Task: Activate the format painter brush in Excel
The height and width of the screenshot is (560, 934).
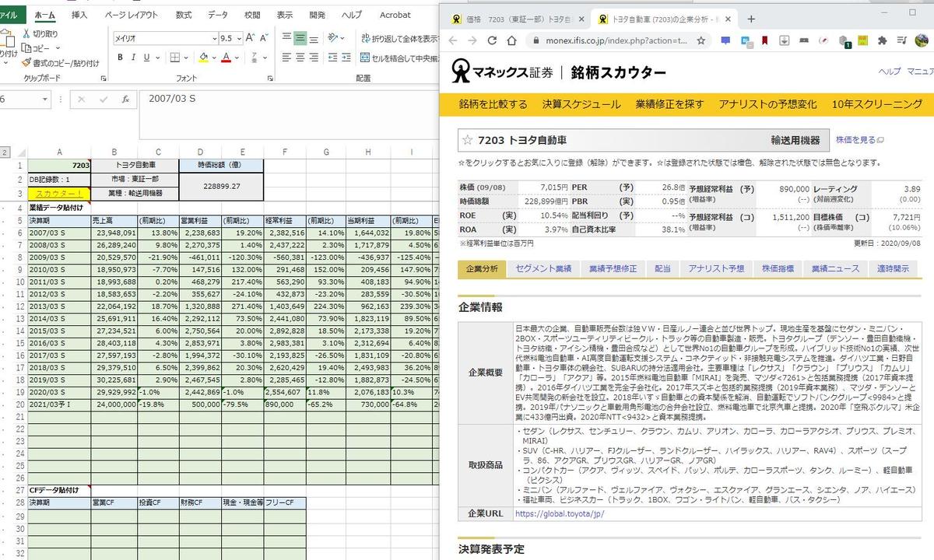Action: click(26, 63)
